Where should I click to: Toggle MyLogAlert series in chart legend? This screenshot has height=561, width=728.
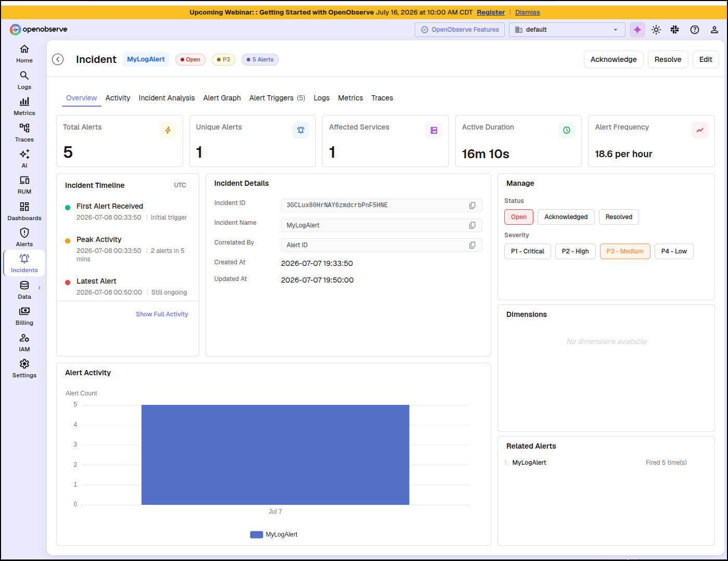[274, 534]
